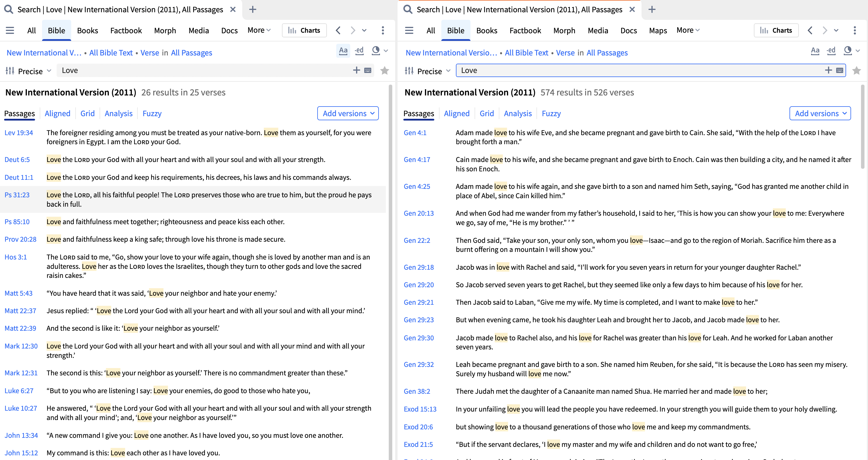
Task: Switch to Factbook tab in left panel
Action: 126,30
